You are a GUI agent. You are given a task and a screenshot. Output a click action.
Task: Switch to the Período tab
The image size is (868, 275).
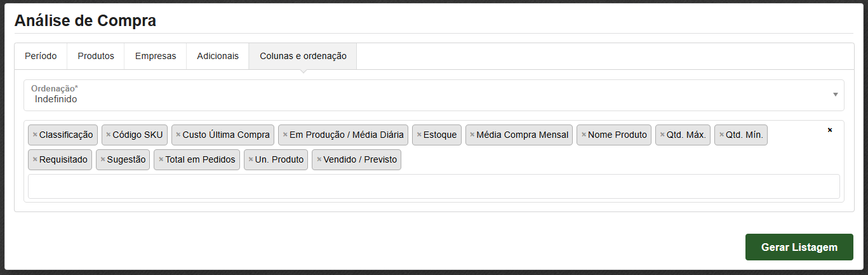pos(41,56)
